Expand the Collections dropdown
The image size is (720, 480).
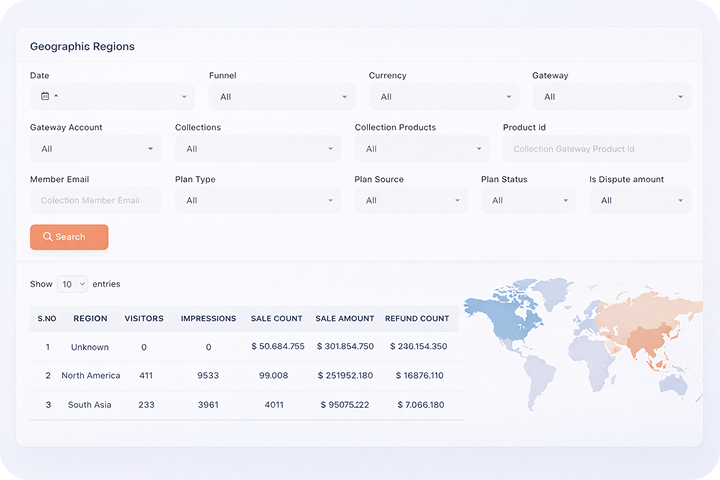click(257, 149)
